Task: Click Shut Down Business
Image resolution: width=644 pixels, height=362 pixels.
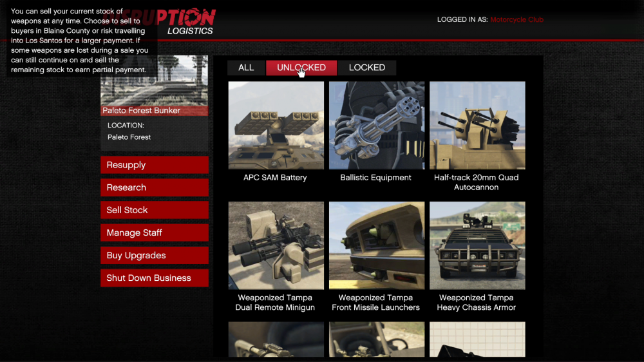Action: click(x=155, y=278)
